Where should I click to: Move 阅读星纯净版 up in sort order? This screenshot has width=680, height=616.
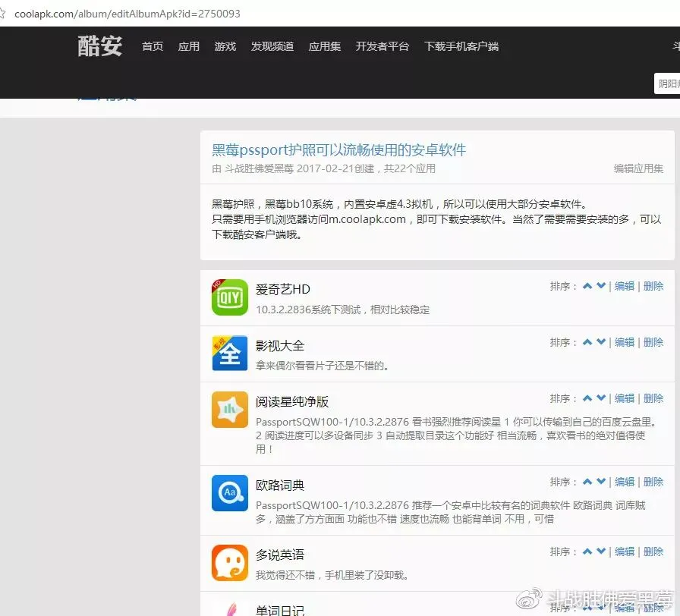(x=587, y=398)
